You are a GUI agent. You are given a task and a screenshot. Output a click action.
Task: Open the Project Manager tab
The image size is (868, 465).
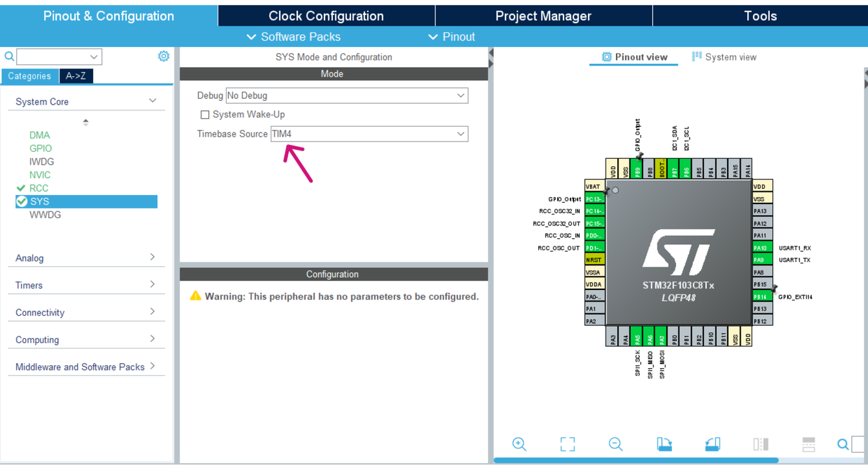point(544,15)
